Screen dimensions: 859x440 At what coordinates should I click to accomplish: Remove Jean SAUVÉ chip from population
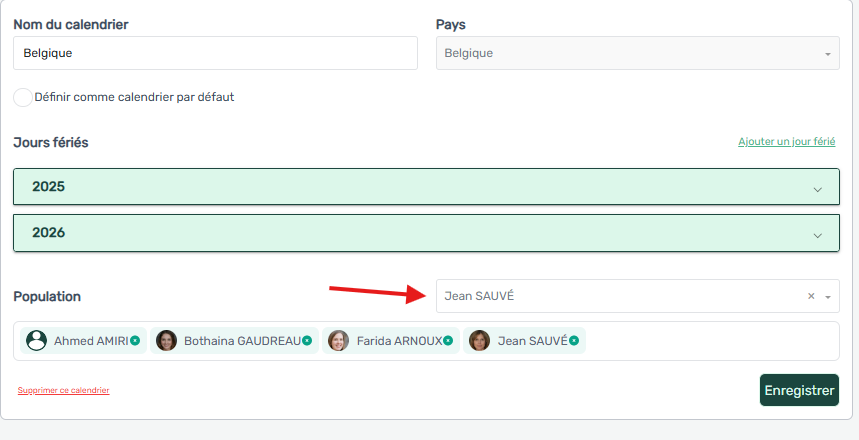tap(574, 341)
